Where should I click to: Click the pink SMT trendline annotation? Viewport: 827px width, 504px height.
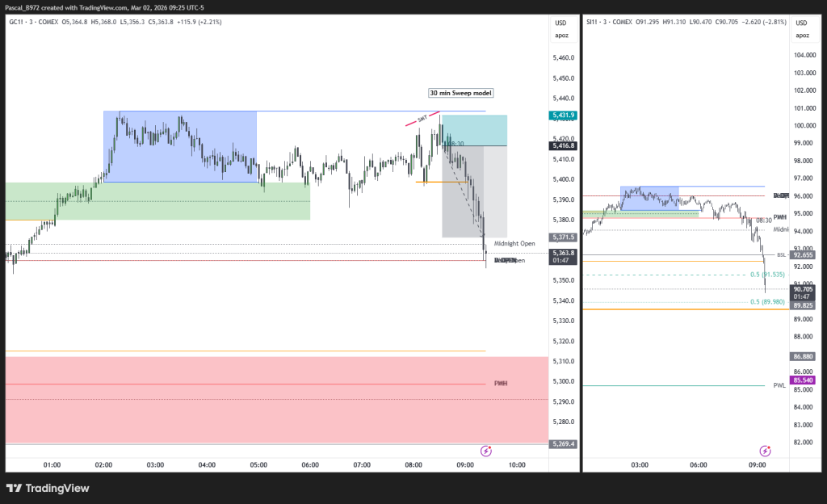423,119
